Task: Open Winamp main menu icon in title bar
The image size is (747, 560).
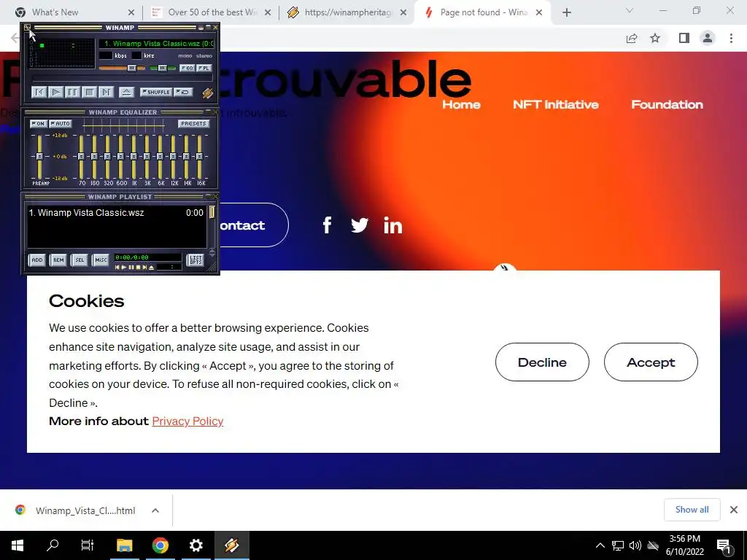Action: (x=27, y=28)
